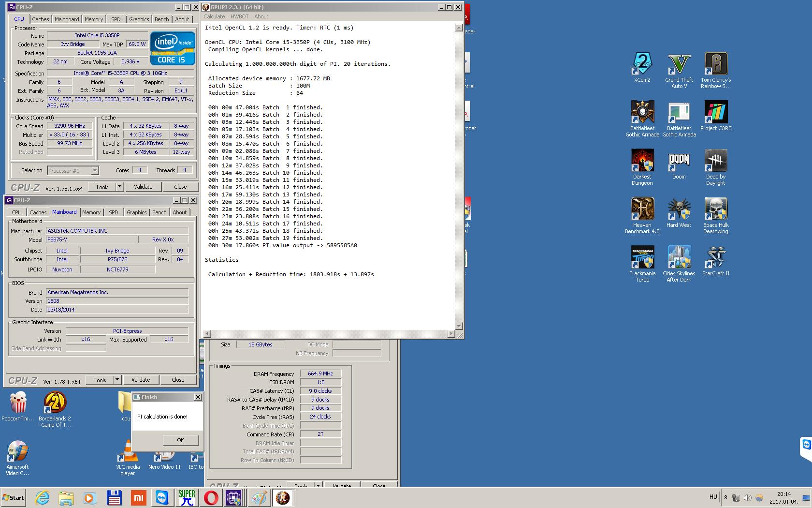
Task: Open VLC media player shortcut
Action: pos(128,458)
